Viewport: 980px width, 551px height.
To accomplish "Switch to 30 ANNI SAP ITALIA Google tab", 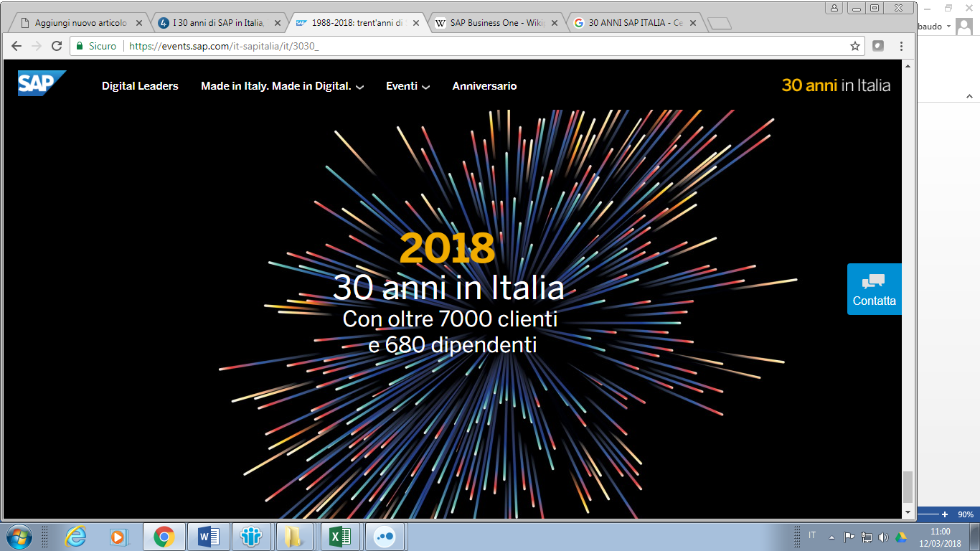I will [x=634, y=23].
